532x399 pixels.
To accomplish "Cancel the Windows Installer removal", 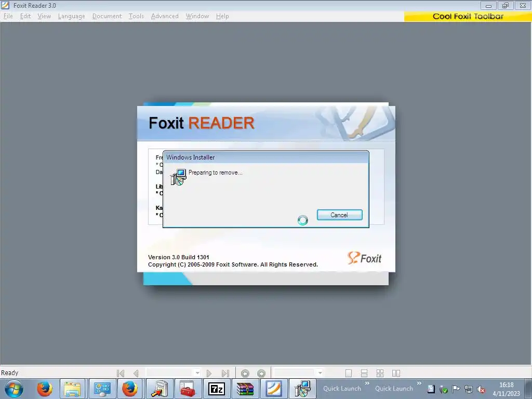I will tap(339, 215).
